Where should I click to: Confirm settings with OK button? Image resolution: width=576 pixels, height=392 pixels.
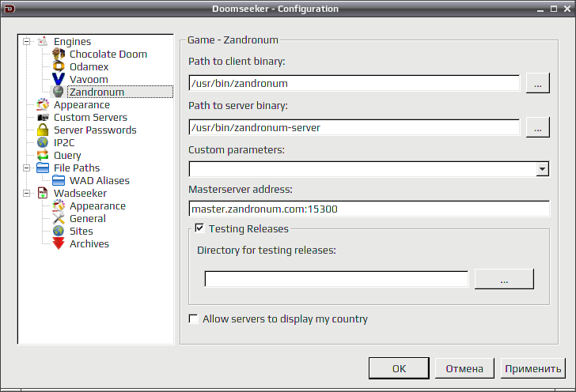399,368
